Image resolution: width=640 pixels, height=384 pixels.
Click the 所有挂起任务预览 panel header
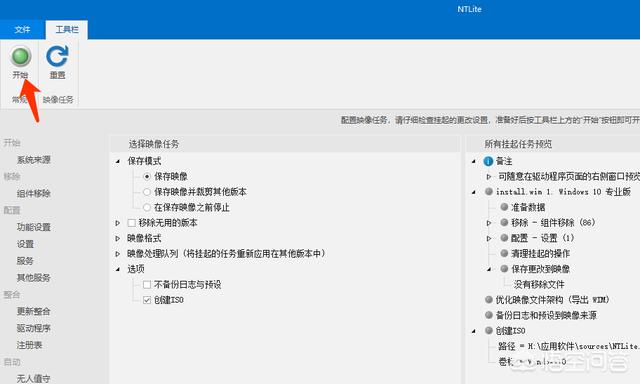click(x=553, y=144)
